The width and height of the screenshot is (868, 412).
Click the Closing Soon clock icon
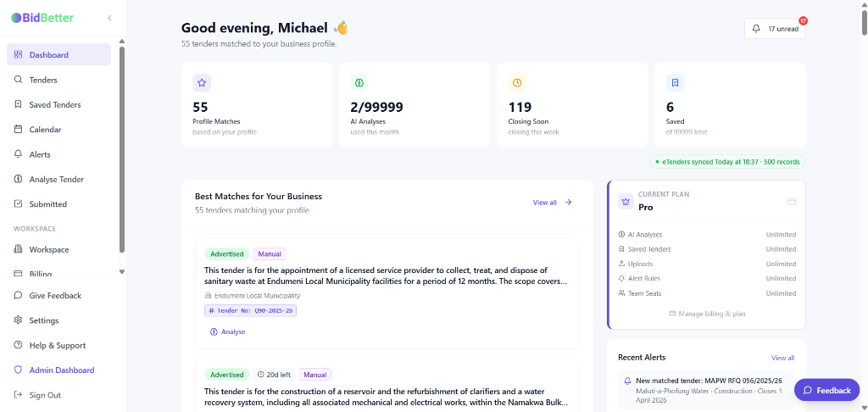[517, 82]
